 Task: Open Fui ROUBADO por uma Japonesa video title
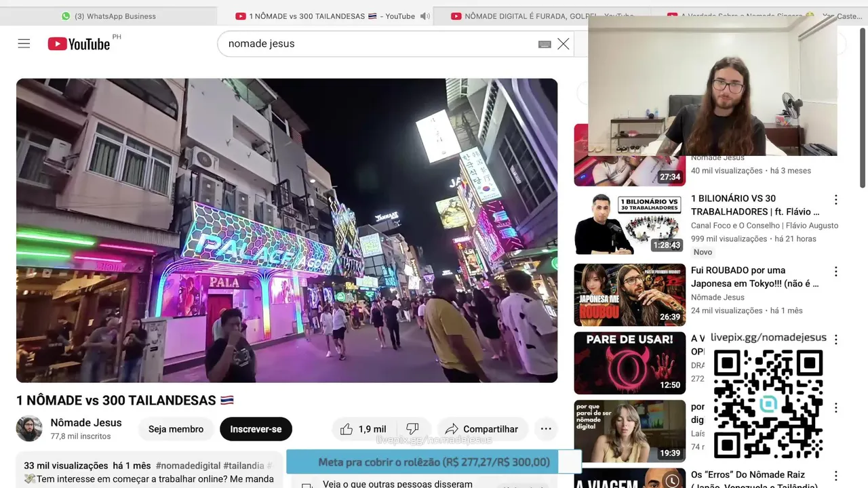(x=755, y=277)
